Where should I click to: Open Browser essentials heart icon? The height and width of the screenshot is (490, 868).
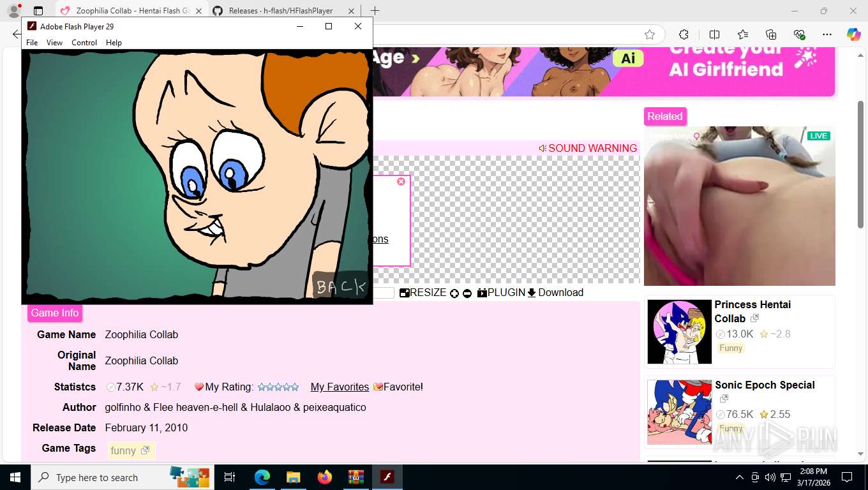point(799,34)
